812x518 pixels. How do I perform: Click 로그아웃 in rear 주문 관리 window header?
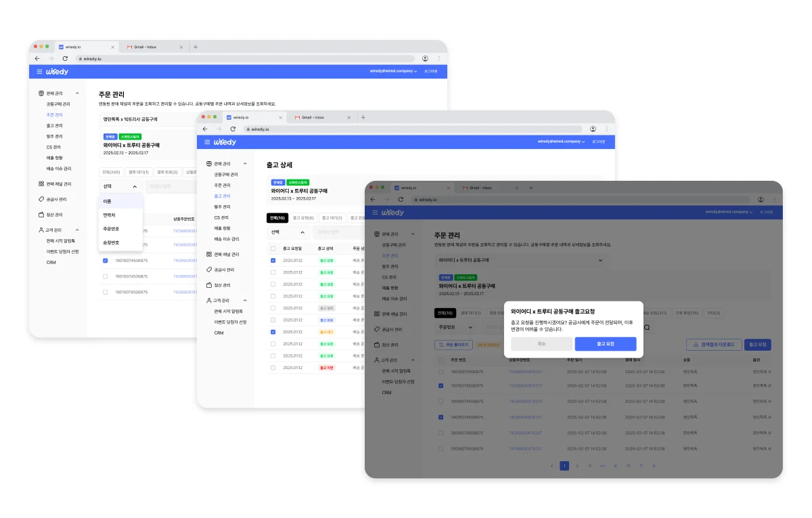click(431, 71)
